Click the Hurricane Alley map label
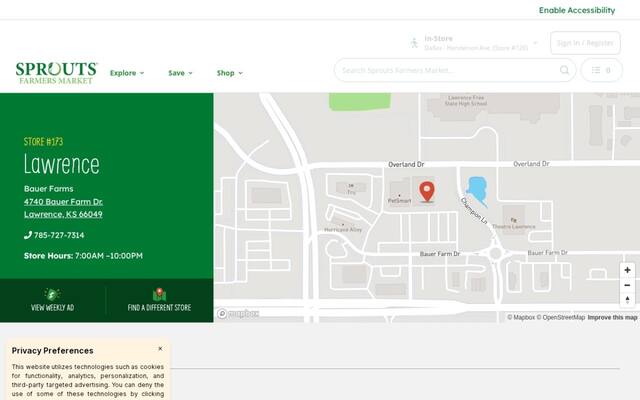Screen dimensions: 640x400 coord(343,229)
